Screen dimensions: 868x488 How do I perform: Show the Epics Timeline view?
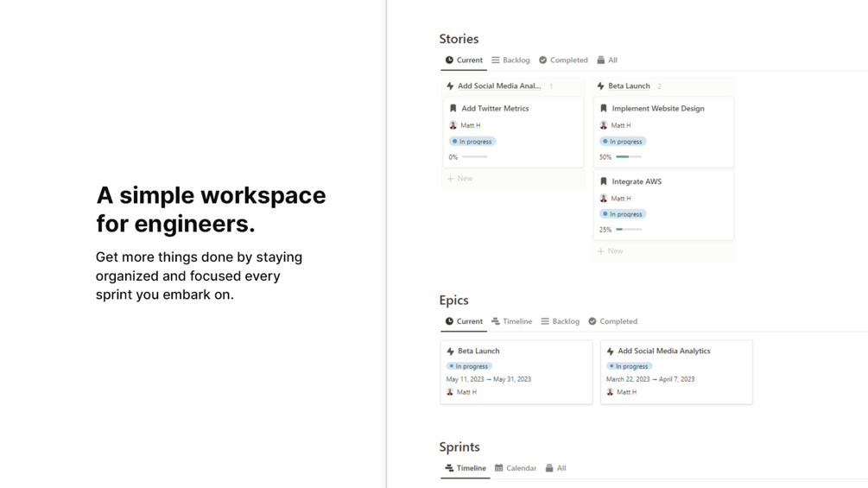511,321
